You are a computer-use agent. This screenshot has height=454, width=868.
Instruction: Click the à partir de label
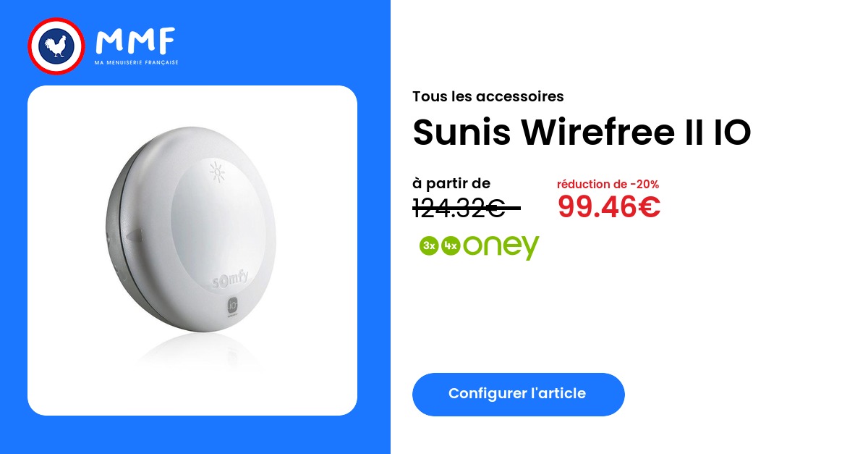click(x=451, y=184)
